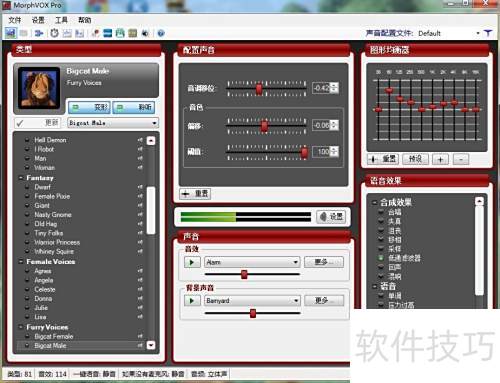The width and height of the screenshot is (500, 383).
Task: Click 更多 next to Barnyard dropdown
Action: [x=324, y=301]
